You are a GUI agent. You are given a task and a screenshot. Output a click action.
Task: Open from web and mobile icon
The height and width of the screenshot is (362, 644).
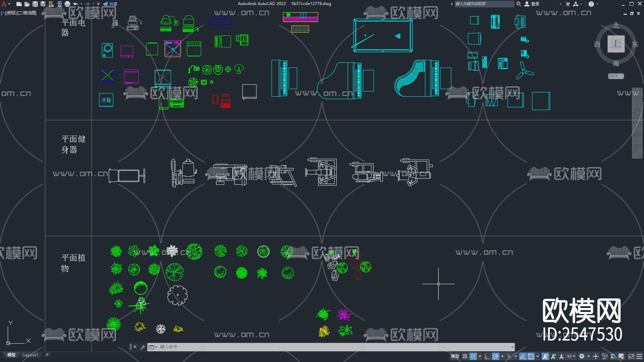coord(51,4)
